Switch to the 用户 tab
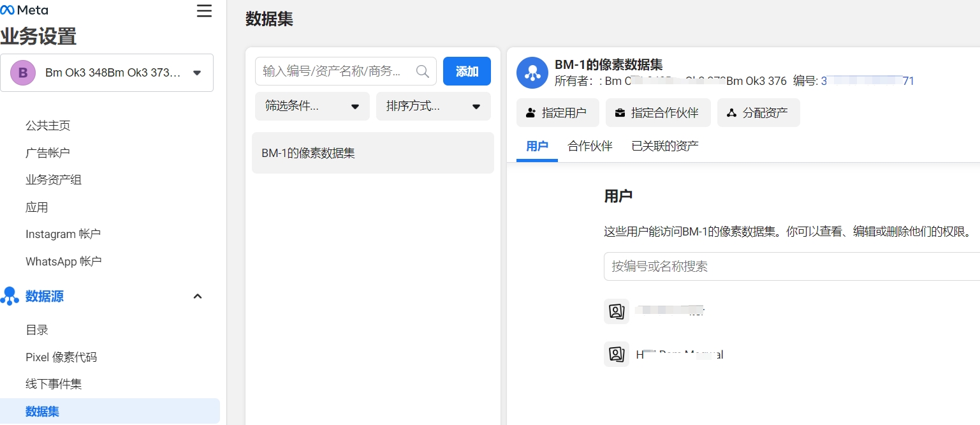Screen dimensions: 980x425 click(537, 146)
